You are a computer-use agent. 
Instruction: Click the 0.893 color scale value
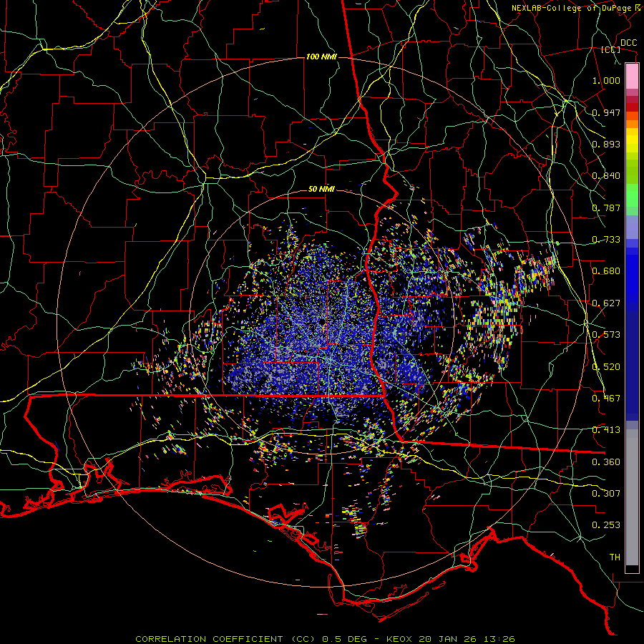606,144
